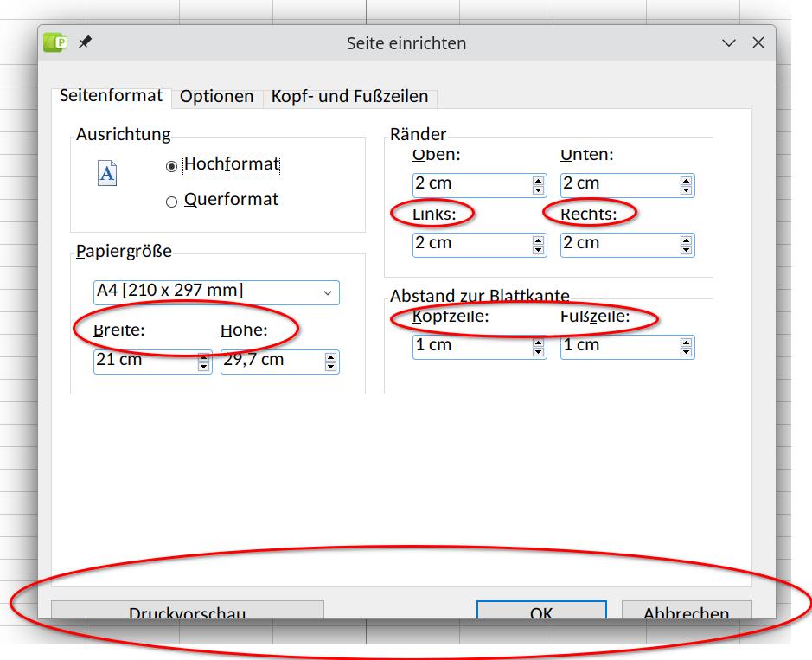Increase the Links left margin stepper
This screenshot has width=812, height=660.
pyautogui.click(x=539, y=240)
